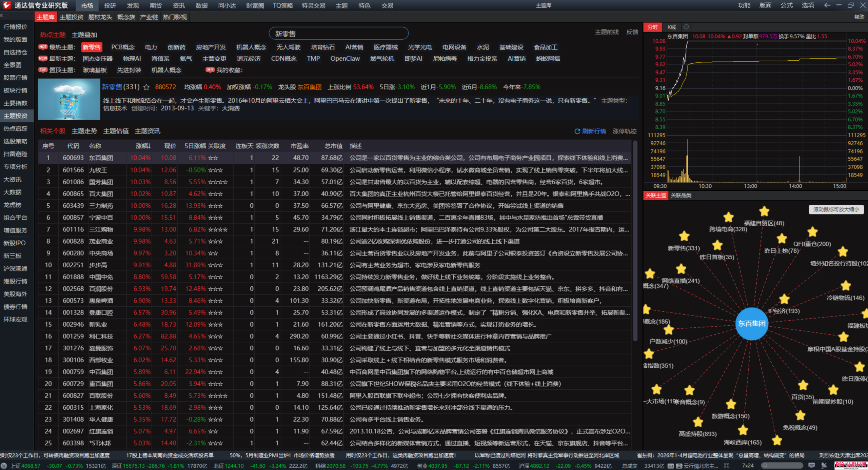Screen dimensions: 868x470
Task: Open 热点追踪 in the left sidebar
Action: [15, 129]
